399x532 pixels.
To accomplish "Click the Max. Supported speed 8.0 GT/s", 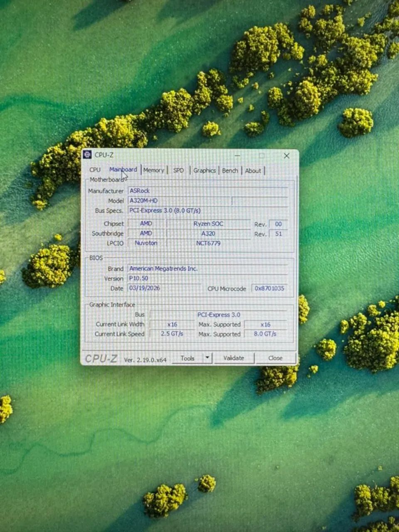I will 266,334.
